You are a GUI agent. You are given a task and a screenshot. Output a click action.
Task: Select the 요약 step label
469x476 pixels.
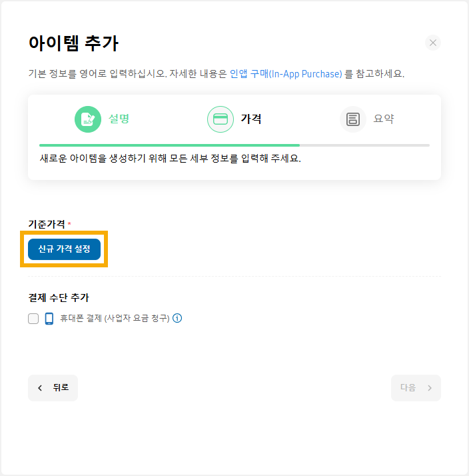(x=384, y=119)
